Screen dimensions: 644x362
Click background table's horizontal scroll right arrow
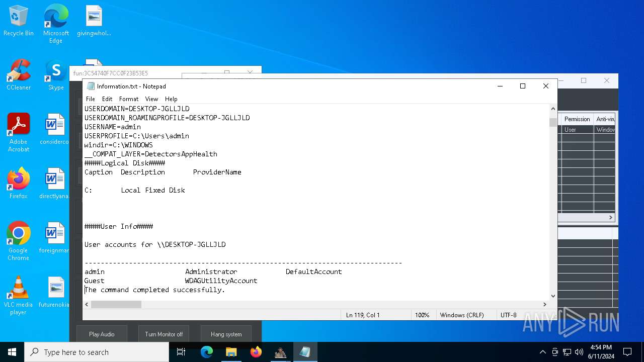click(611, 218)
